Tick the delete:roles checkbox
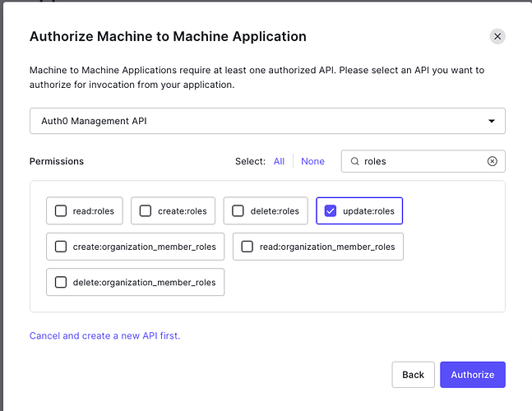Viewport: 532px width, 411px height. pyautogui.click(x=238, y=211)
